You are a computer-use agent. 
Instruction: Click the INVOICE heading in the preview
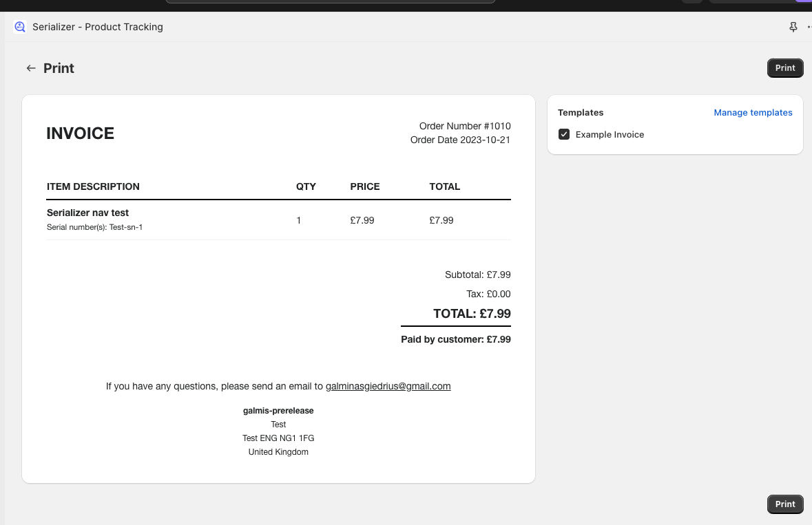point(80,133)
